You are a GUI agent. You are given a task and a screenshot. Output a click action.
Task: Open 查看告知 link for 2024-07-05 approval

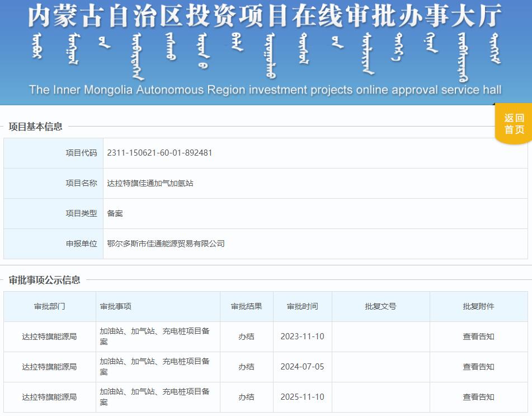tap(478, 367)
